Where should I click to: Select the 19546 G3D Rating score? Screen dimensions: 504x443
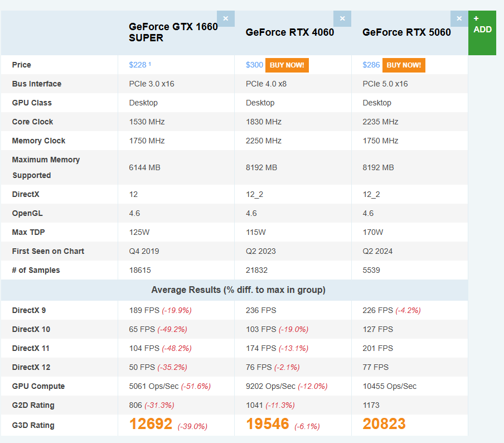coord(268,425)
